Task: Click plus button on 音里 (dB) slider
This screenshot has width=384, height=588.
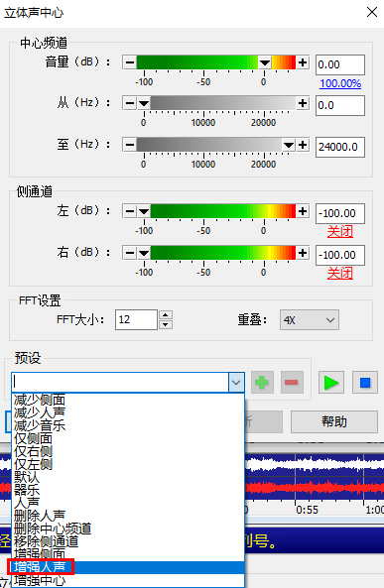Action: [x=303, y=62]
